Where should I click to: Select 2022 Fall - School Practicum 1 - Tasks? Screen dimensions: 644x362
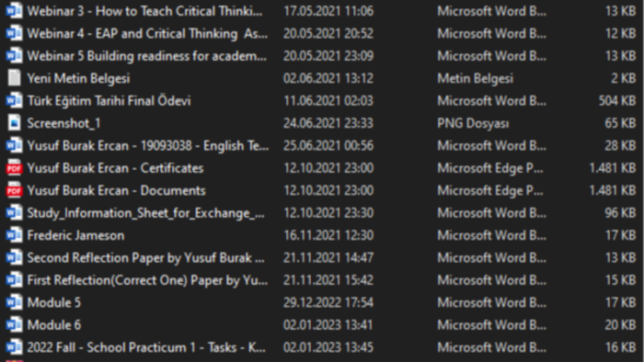(146, 347)
